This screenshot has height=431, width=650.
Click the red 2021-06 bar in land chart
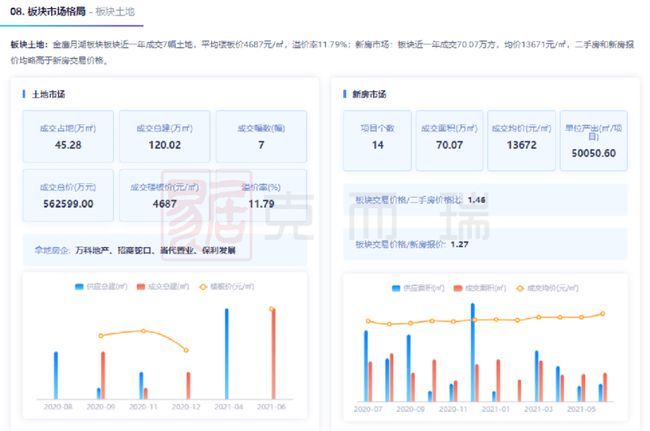(272, 354)
